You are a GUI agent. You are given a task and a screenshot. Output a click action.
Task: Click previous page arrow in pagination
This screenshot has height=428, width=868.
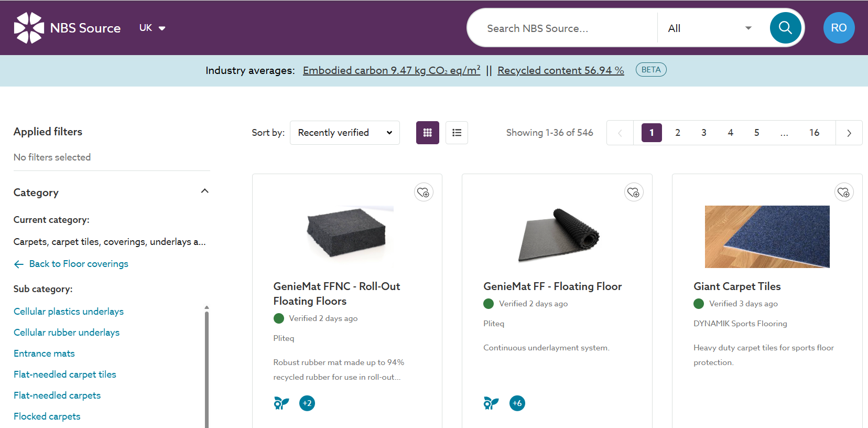coord(620,133)
